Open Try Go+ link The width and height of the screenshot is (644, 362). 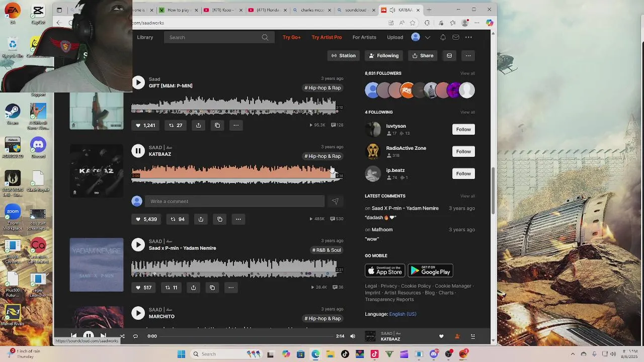tap(291, 37)
